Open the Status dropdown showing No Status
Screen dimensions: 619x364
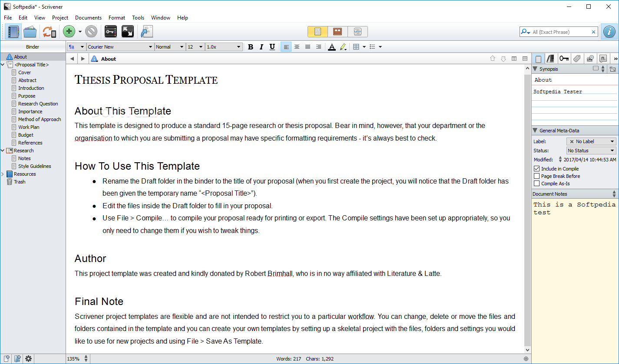591,151
